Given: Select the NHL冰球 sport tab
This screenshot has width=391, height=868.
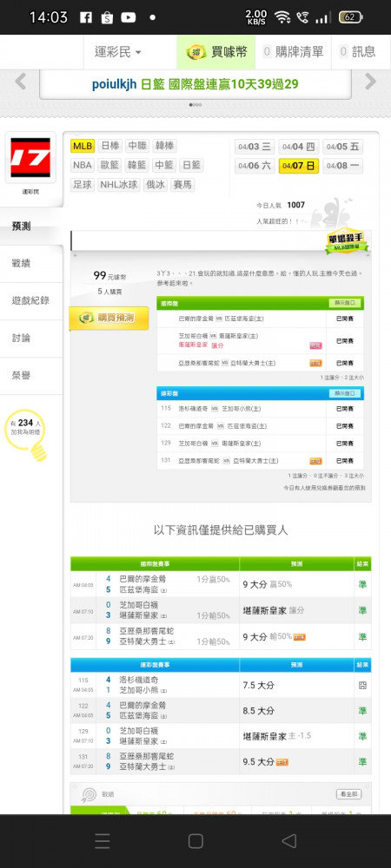Looking at the screenshot, I should tap(119, 185).
